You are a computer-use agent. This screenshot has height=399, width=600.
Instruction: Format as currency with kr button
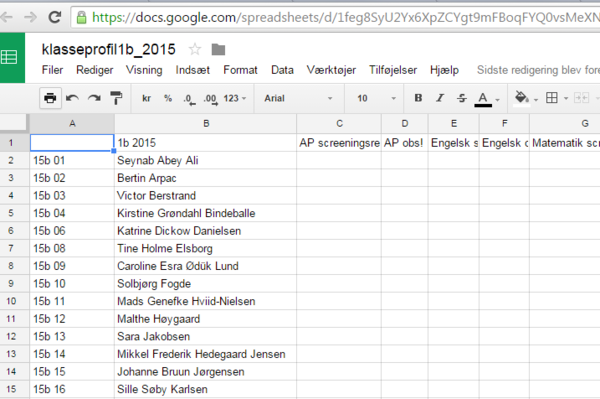click(146, 98)
